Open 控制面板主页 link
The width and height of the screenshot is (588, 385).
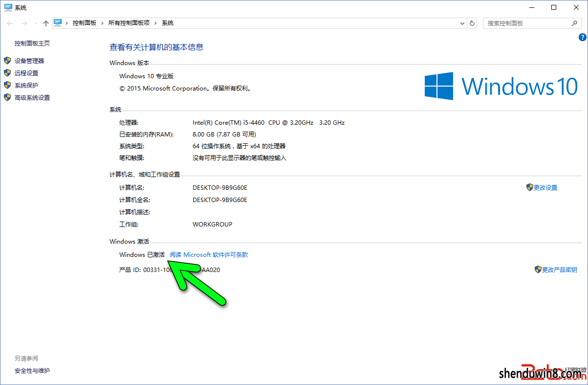(32, 43)
